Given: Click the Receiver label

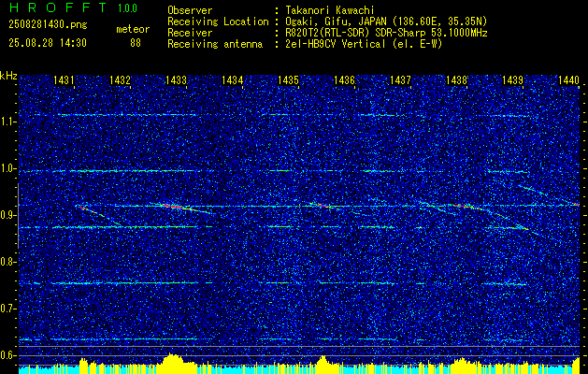Looking at the screenshot, I should pyautogui.click(x=190, y=33).
